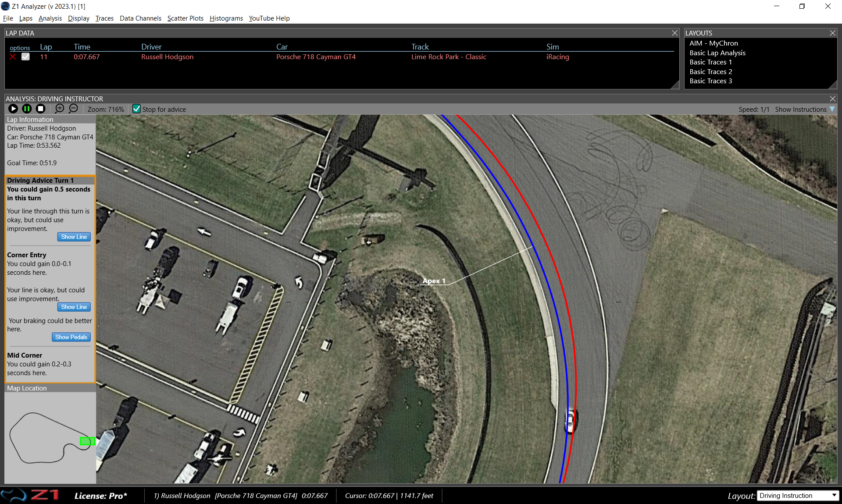Image resolution: width=842 pixels, height=504 pixels.
Task: Open the Histograms menu
Action: (226, 18)
